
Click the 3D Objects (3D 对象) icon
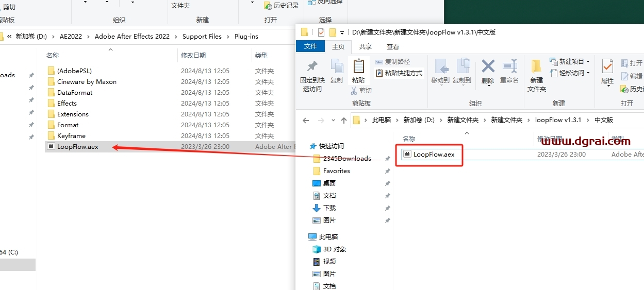coord(317,249)
